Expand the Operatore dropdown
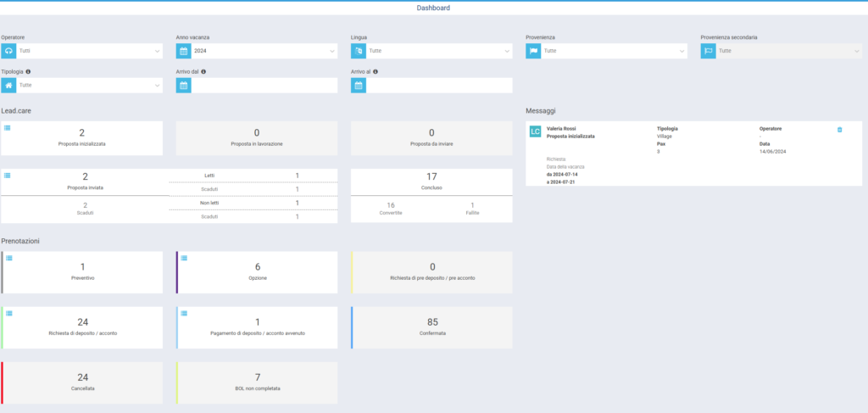 point(89,52)
